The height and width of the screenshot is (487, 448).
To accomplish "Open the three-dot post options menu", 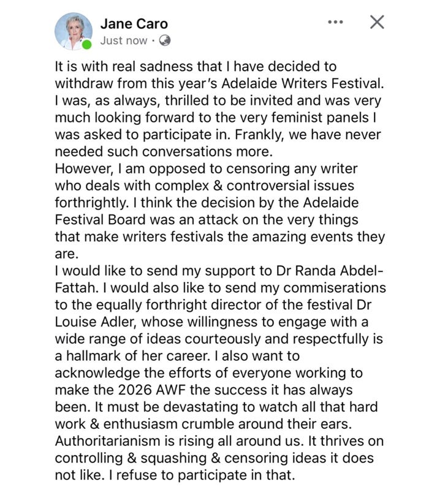I will pos(335,22).
